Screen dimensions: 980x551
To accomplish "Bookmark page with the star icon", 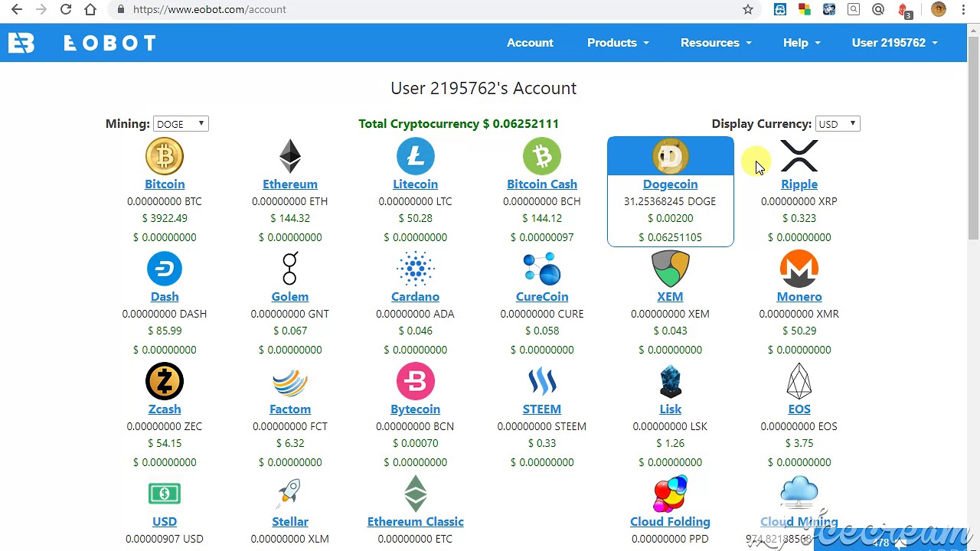I will (x=748, y=9).
